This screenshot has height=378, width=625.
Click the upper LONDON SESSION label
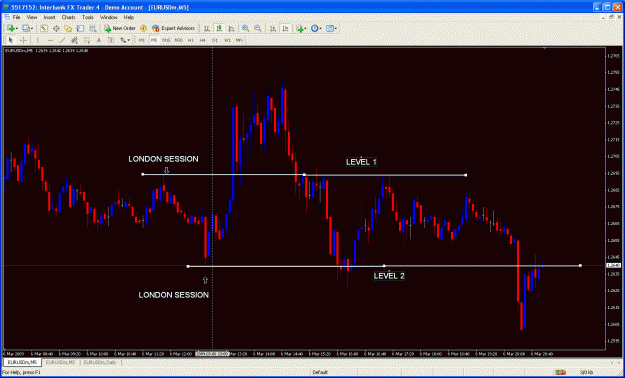[x=163, y=159]
